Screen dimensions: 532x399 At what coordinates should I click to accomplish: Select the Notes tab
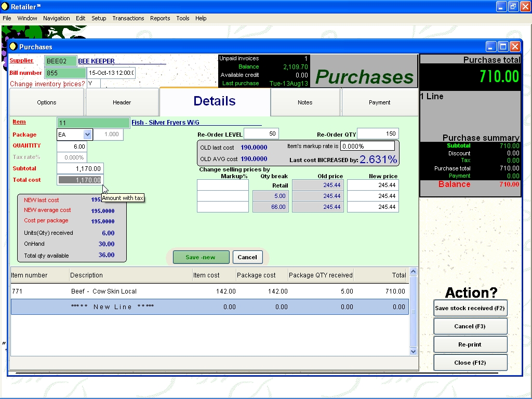pos(305,102)
